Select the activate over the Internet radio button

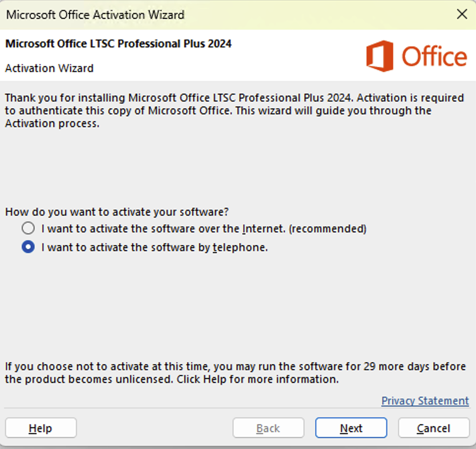pos(29,228)
